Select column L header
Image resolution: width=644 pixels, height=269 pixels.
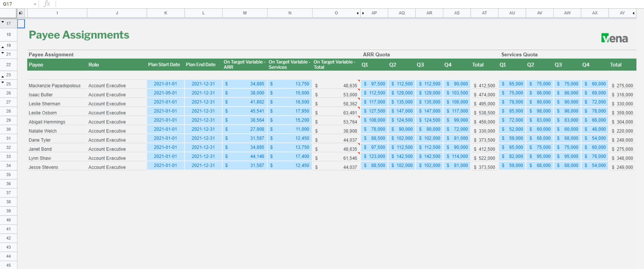[x=204, y=13]
